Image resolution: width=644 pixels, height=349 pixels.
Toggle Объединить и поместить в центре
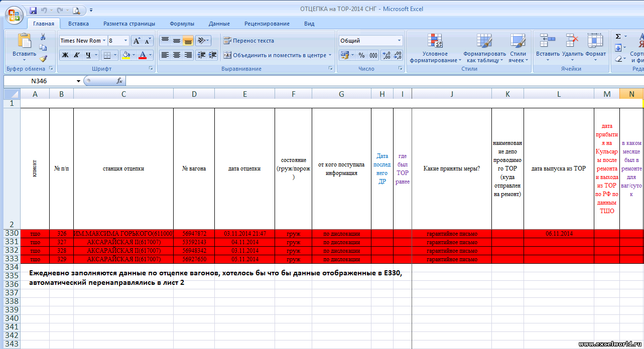coord(275,55)
